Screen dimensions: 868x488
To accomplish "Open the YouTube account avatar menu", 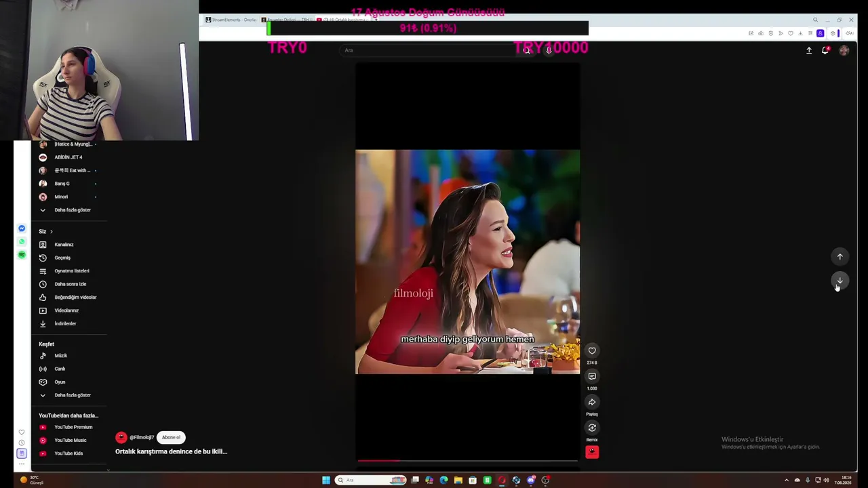I will tap(844, 50).
